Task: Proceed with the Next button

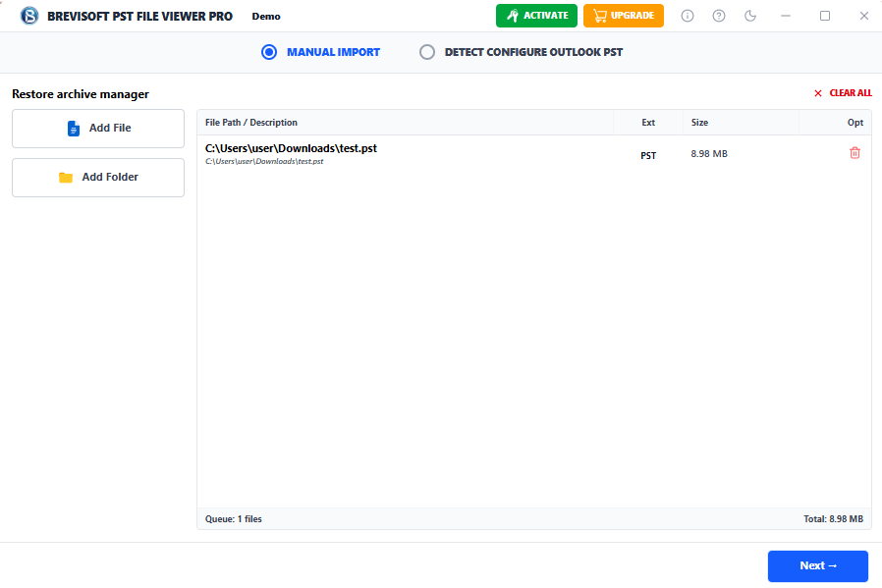Action: (818, 566)
